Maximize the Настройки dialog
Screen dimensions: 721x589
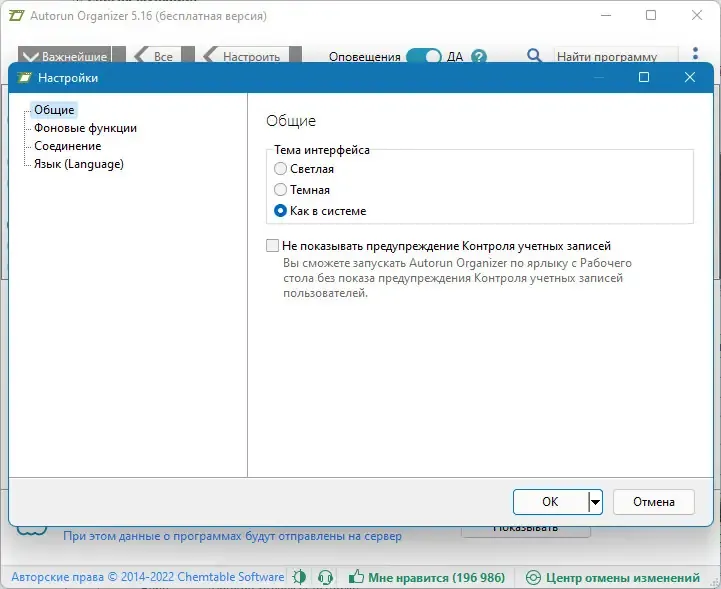(x=644, y=77)
